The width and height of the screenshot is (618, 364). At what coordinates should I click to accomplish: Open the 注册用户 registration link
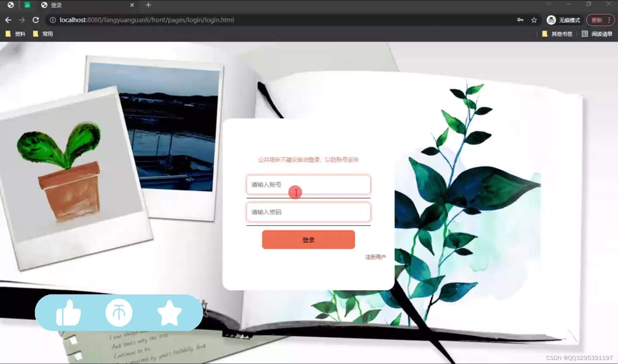click(x=375, y=257)
